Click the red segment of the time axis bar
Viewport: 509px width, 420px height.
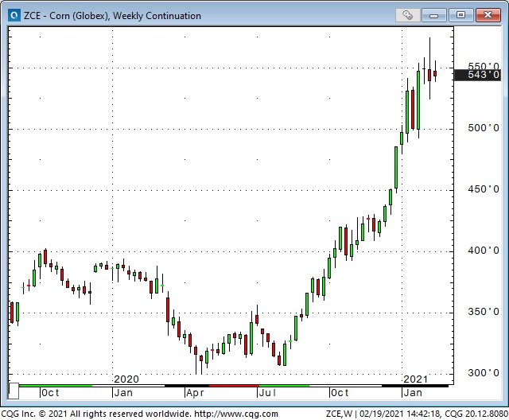tap(234, 386)
